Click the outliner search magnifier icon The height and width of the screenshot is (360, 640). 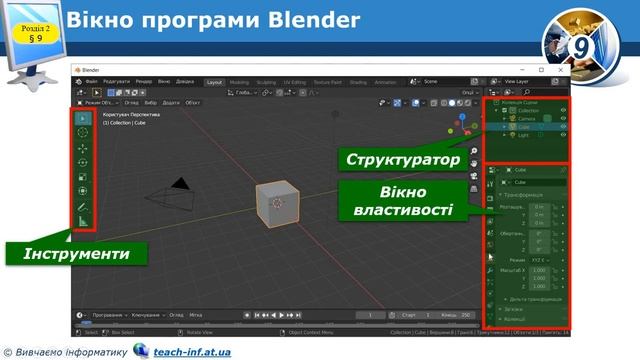527,92
